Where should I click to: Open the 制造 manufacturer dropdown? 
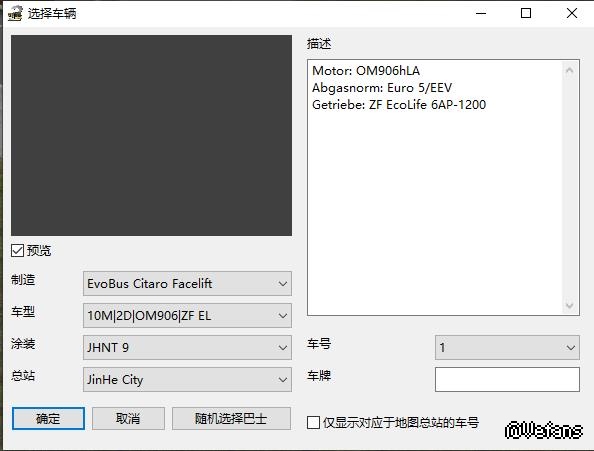click(187, 283)
